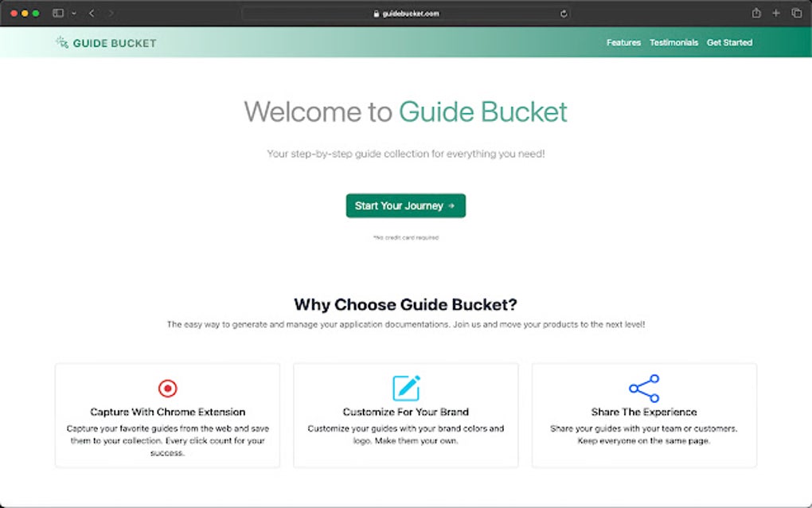Screen dimensions: 812x508
Task: Click the Capture With Chrome Extension card
Action: coord(166,415)
